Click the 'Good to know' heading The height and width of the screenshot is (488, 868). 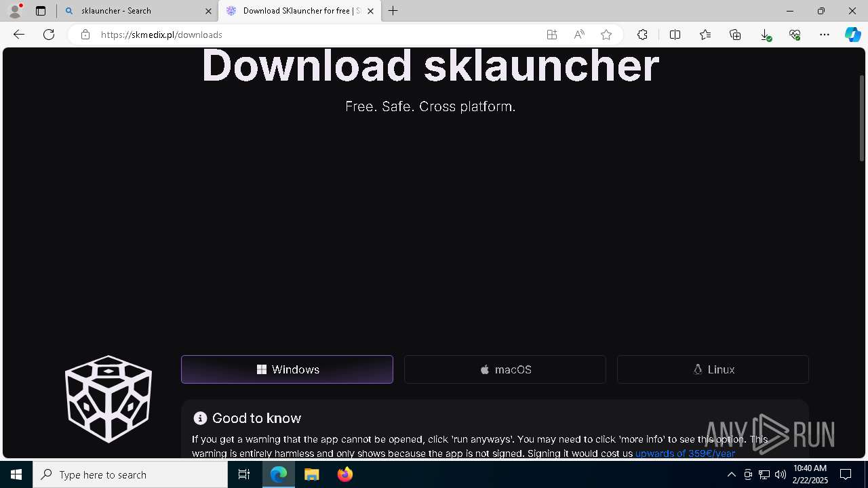[x=256, y=418]
